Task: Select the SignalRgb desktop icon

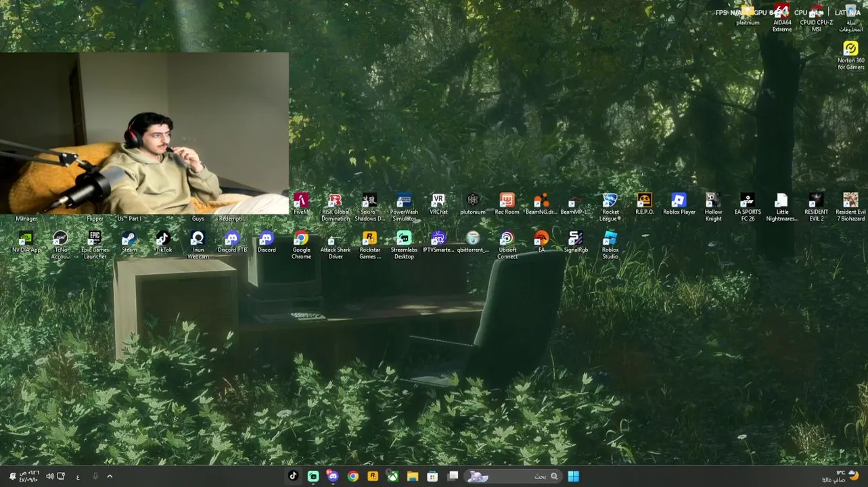Action: [576, 238]
